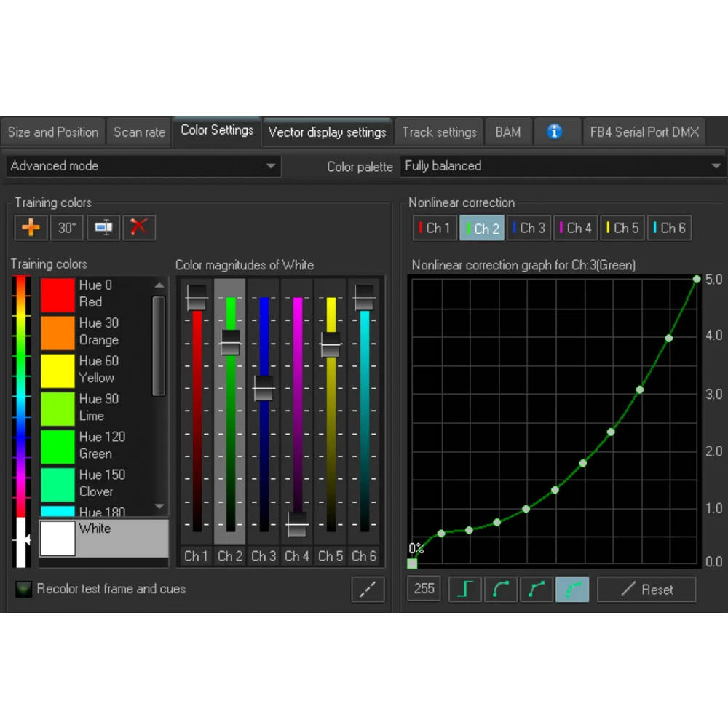728x728 pixels.
Task: Click the rename training color icon
Action: 103,227
